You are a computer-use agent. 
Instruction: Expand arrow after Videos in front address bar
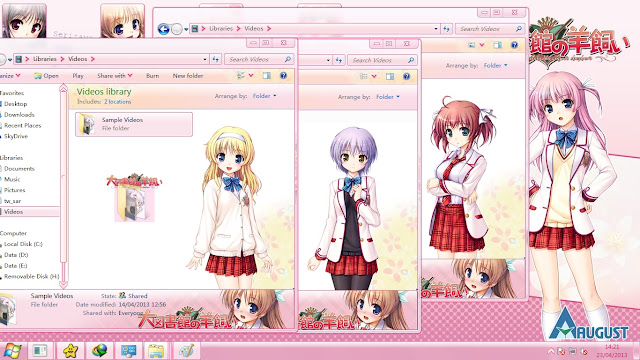93,59
